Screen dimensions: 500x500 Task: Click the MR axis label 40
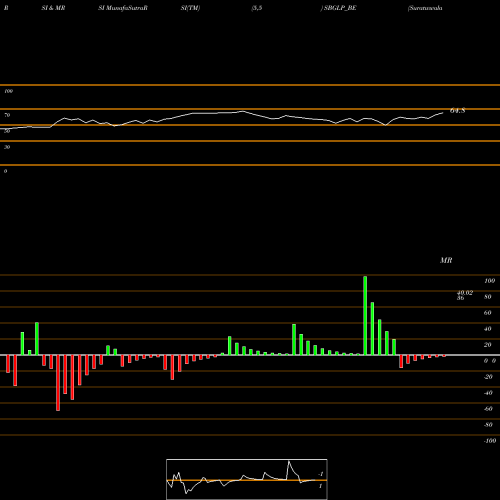(488, 329)
